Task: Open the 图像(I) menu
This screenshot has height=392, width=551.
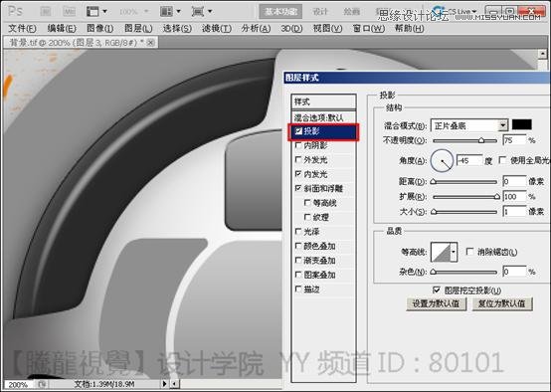Action: (100, 29)
